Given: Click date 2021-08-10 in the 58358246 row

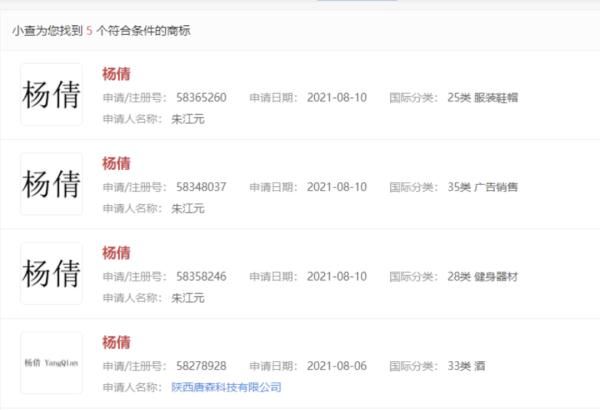Looking at the screenshot, I should [337, 276].
